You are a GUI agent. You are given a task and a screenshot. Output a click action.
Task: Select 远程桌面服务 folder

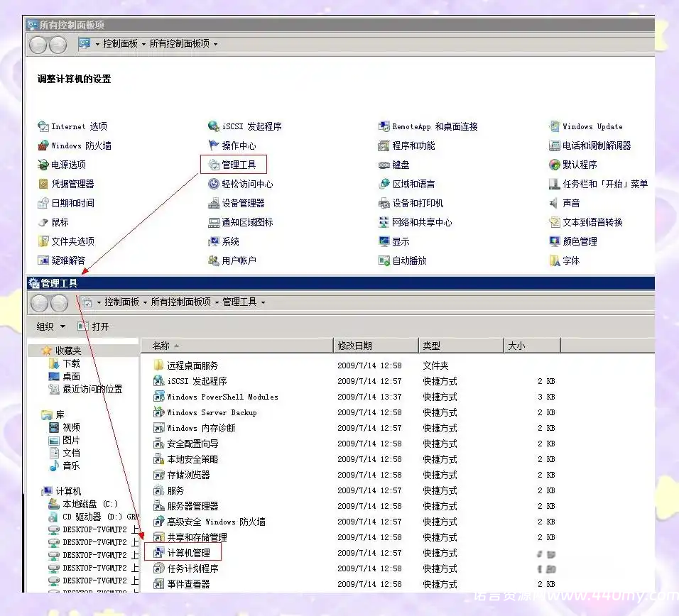tap(192, 365)
